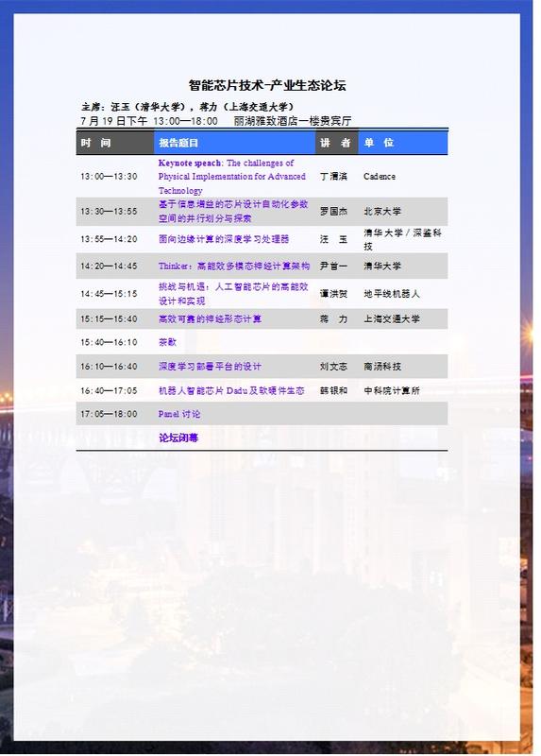Viewport: 541px width, 756px height.
Task: Select the Panel 讨论 entry
Action: 179,414
